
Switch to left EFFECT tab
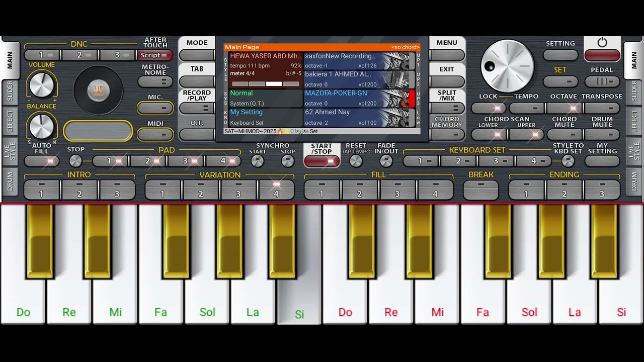click(x=10, y=121)
